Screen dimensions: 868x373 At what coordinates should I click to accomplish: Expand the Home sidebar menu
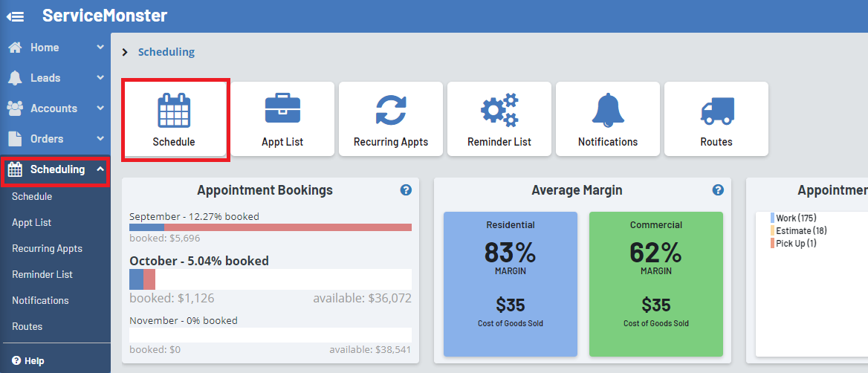pos(55,48)
